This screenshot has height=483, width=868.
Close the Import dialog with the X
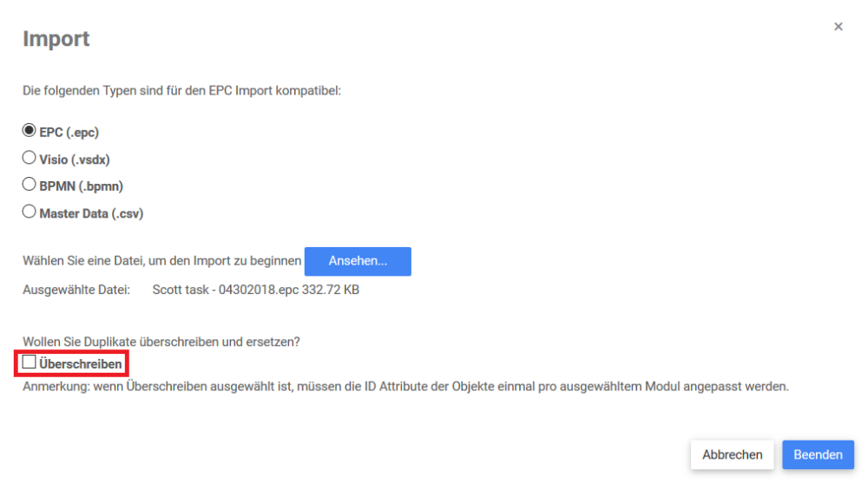[838, 27]
